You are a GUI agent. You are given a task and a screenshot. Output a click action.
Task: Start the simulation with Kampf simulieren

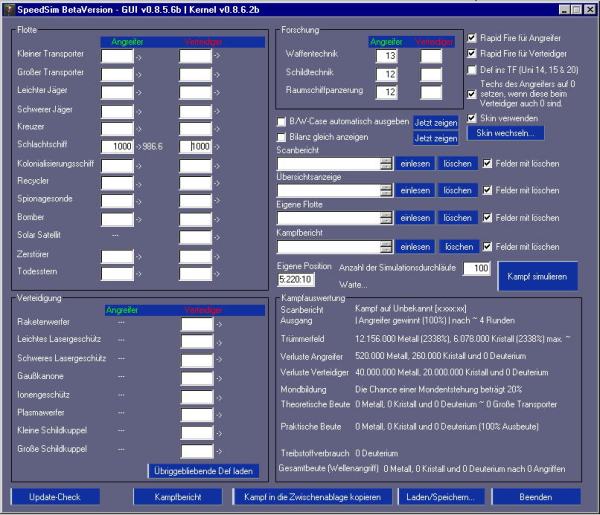(x=537, y=276)
